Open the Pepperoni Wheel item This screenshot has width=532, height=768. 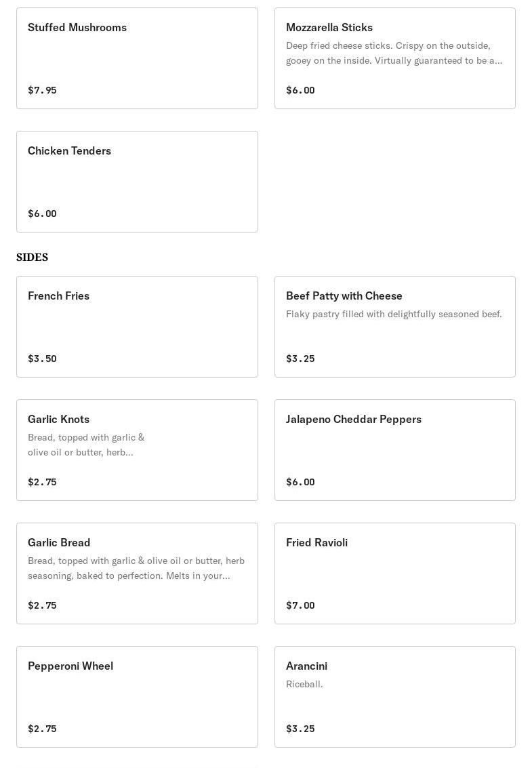(137, 697)
